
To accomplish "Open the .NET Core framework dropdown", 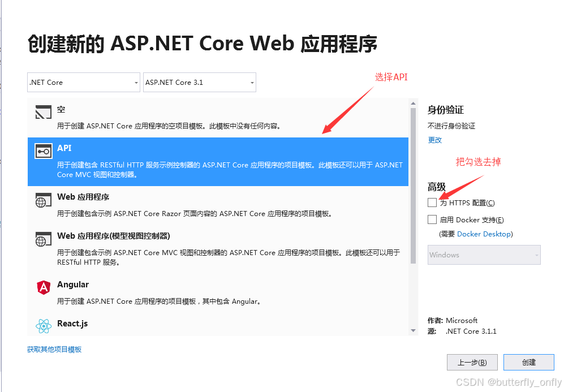I will (x=84, y=83).
